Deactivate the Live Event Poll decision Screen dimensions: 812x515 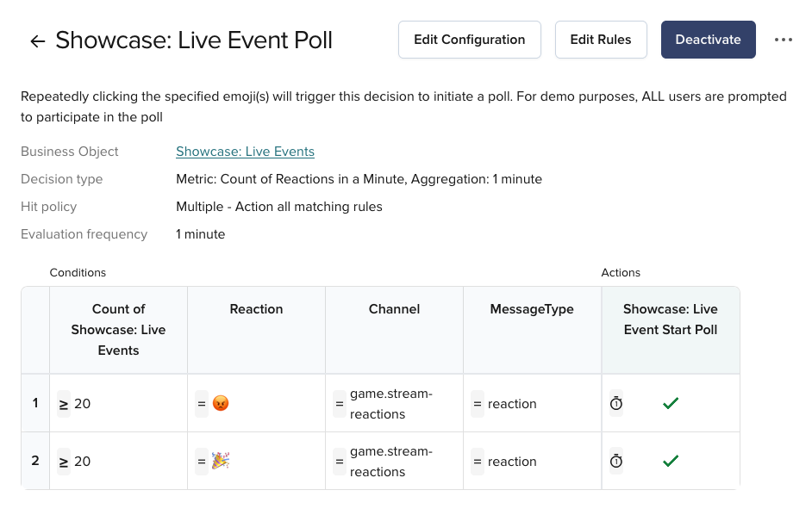coord(708,40)
